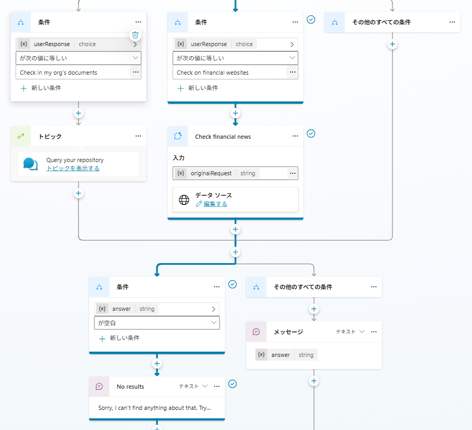The width and height of the screenshot is (472, 430).
Task: Add node below the answer が空白 condition
Action: click(157, 363)
